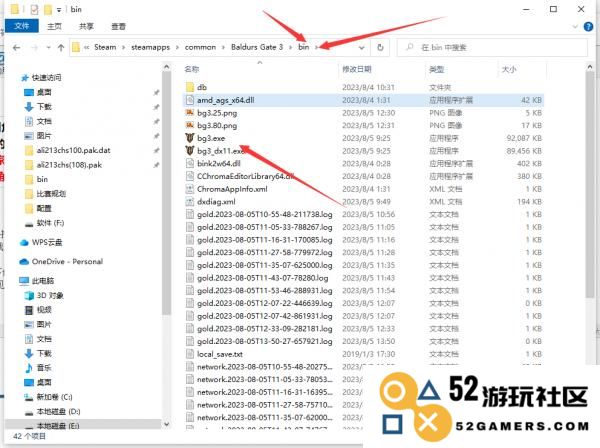Refresh the bin folder view
The height and width of the screenshot is (448, 600).
click(x=380, y=47)
